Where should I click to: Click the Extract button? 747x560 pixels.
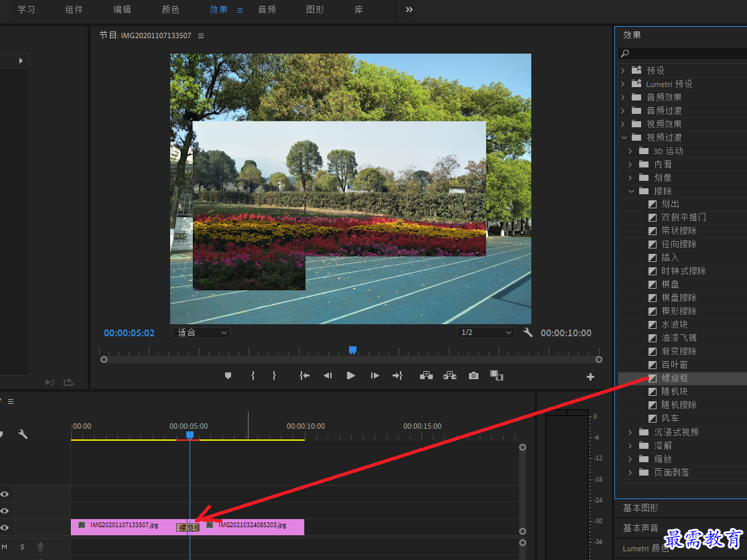pyautogui.click(x=450, y=376)
